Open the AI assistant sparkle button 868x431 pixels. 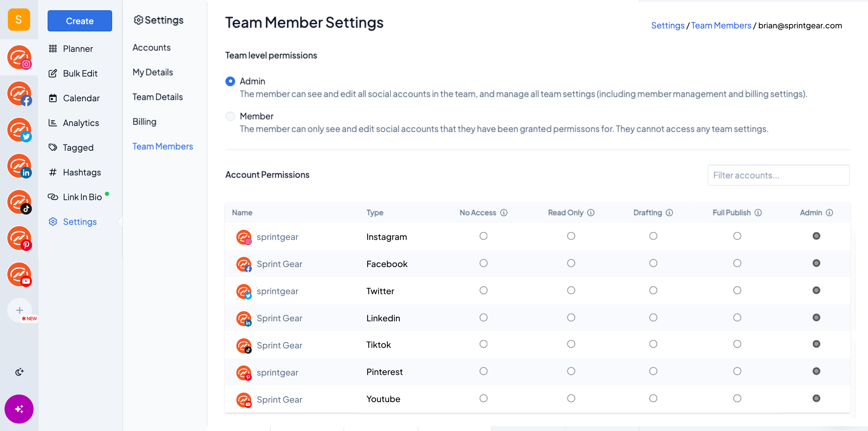(x=19, y=409)
